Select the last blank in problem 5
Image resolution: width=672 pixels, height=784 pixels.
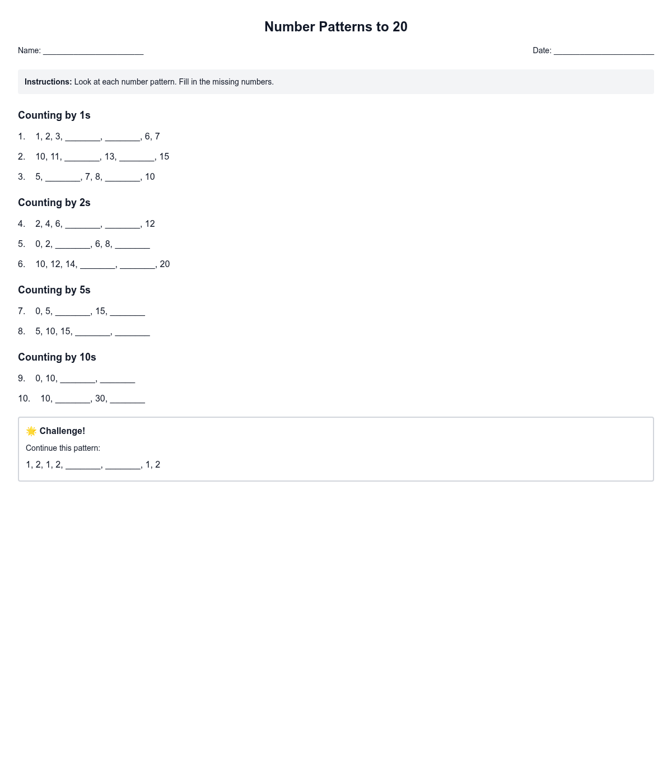132,244
